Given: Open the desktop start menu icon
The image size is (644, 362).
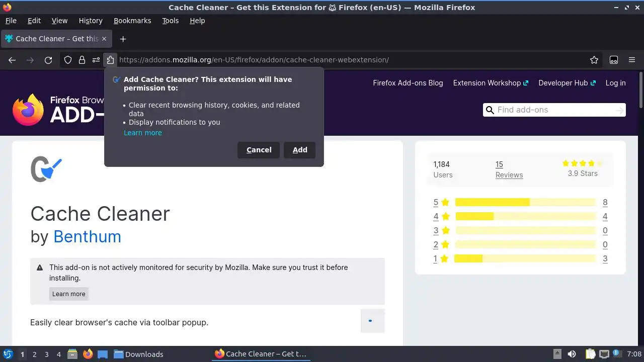Looking at the screenshot, I should click(x=8, y=354).
